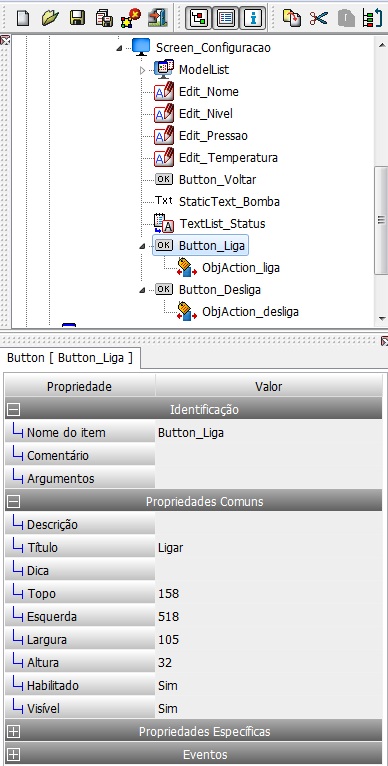Click the OK icon beside Button_Voltar
This screenshot has height=766, width=388.
pos(164,179)
